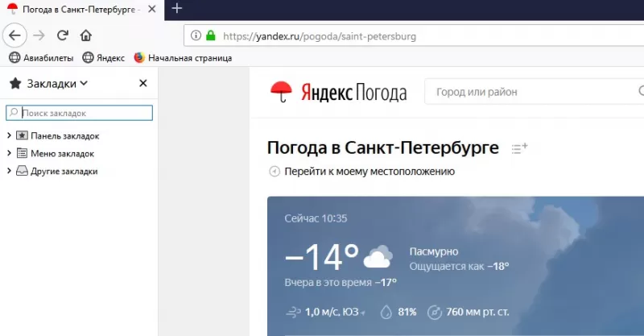Click Перейти к моему местоположению link
The height and width of the screenshot is (336, 644).
click(369, 172)
